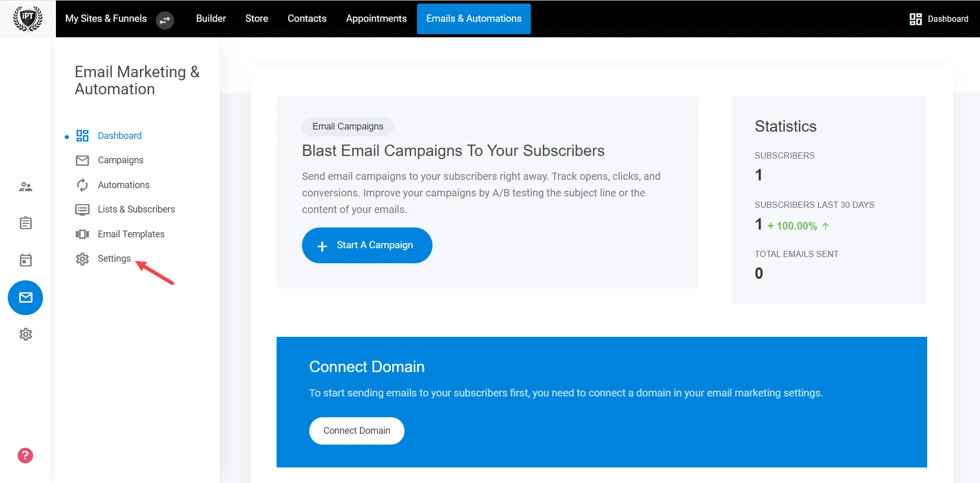The height and width of the screenshot is (483, 980).
Task: Open the Contacts icon in the left rail
Action: pyautogui.click(x=25, y=187)
